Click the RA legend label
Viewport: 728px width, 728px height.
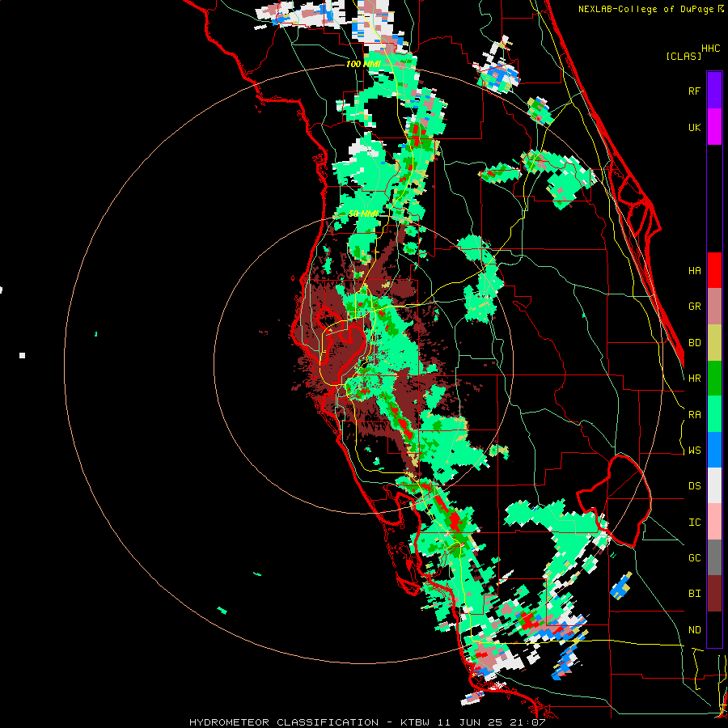(694, 415)
